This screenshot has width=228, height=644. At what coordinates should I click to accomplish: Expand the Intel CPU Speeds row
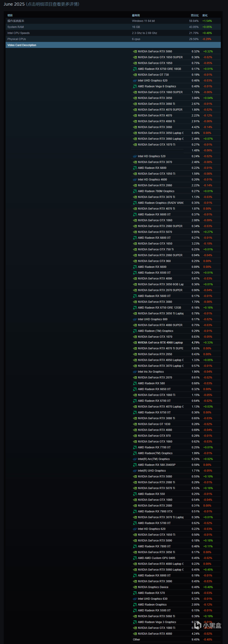113,33
